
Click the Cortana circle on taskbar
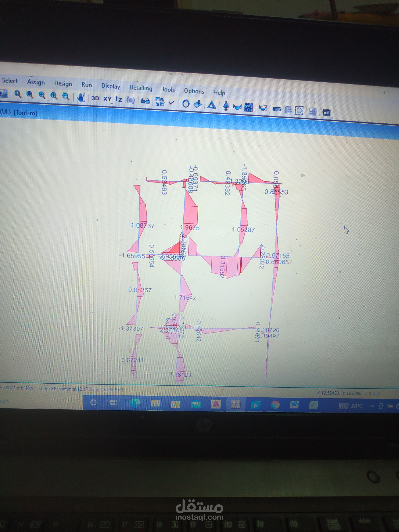(93, 402)
